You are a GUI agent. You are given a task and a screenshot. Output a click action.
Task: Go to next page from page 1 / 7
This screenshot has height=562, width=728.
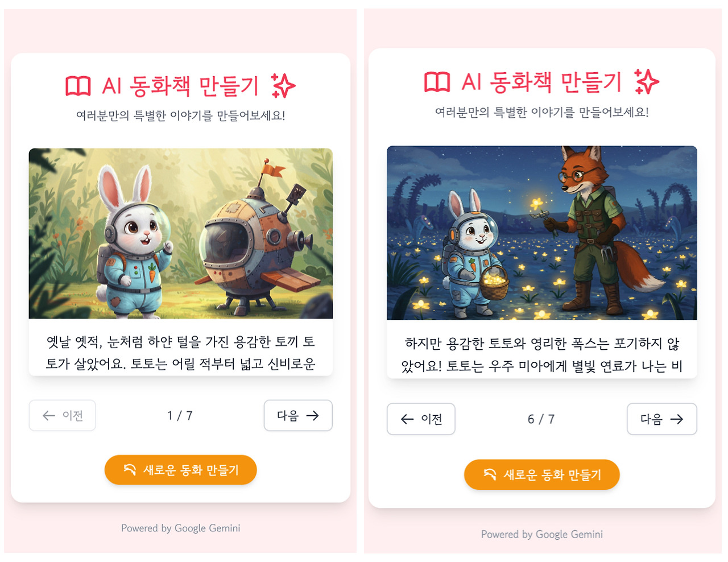click(298, 416)
